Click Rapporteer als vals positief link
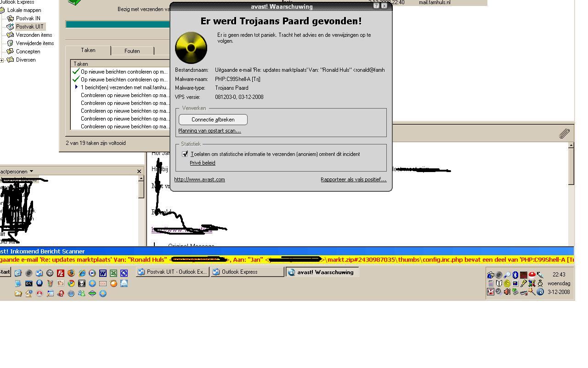 click(x=354, y=179)
